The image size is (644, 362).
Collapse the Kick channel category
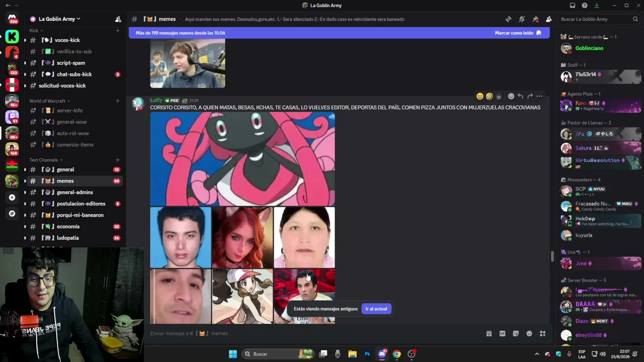[x=36, y=31]
